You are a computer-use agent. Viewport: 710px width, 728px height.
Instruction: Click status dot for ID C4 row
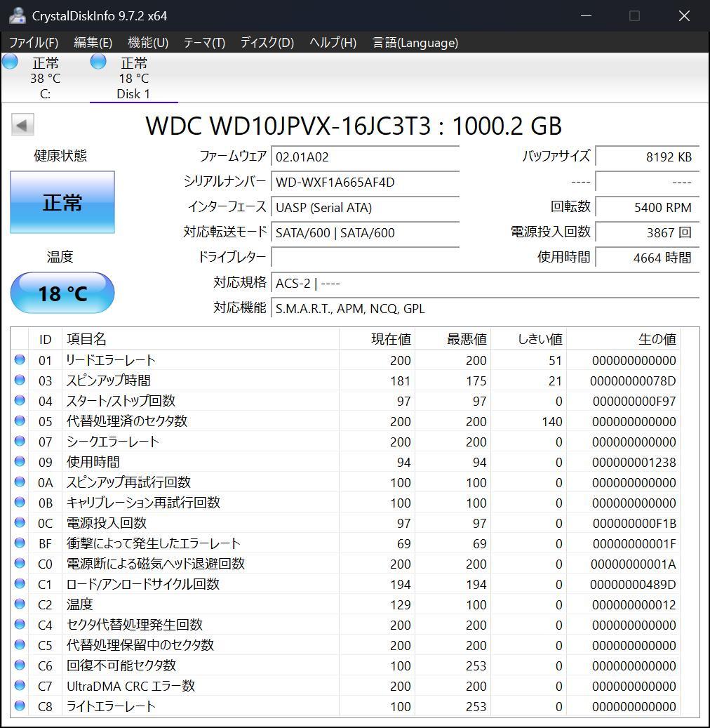pyautogui.click(x=20, y=625)
